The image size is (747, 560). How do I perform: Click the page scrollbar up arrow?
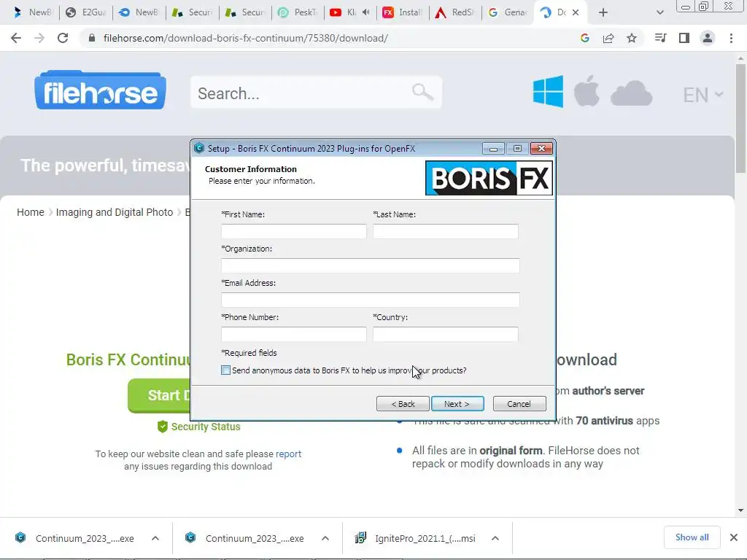[740, 58]
